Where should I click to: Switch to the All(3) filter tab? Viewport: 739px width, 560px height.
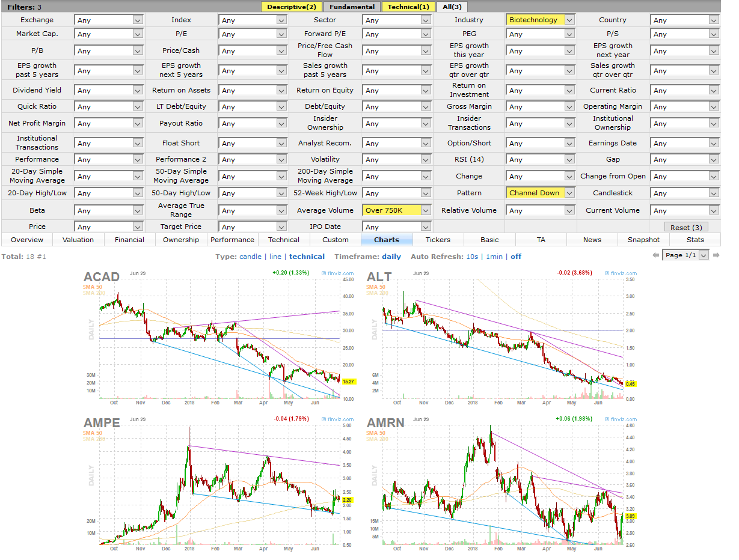coord(452,7)
